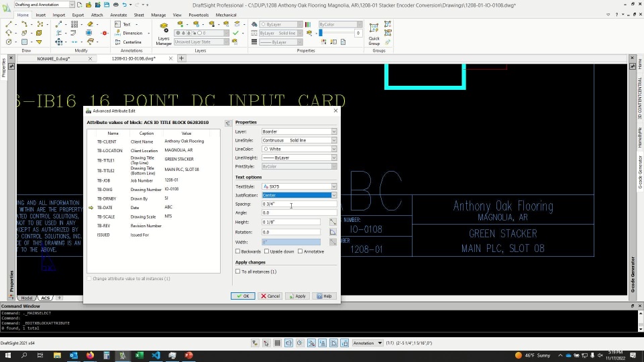Tick the To all instances checkbox
644x362 pixels.
click(x=238, y=271)
